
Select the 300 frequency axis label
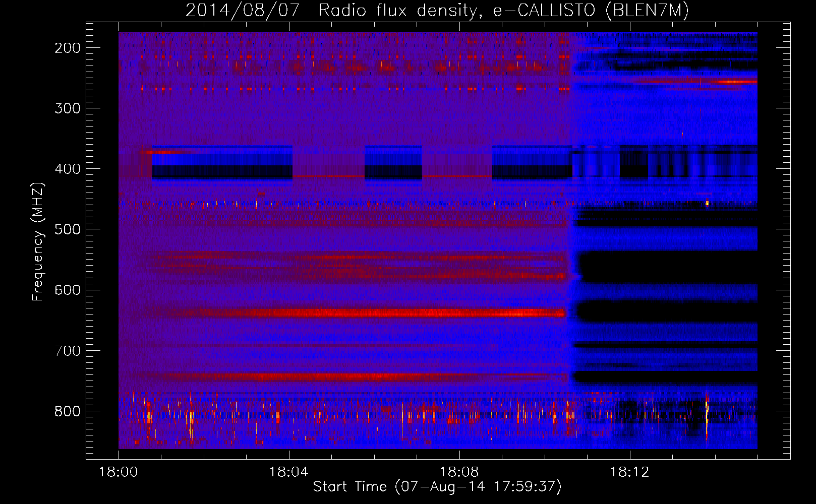[68, 108]
